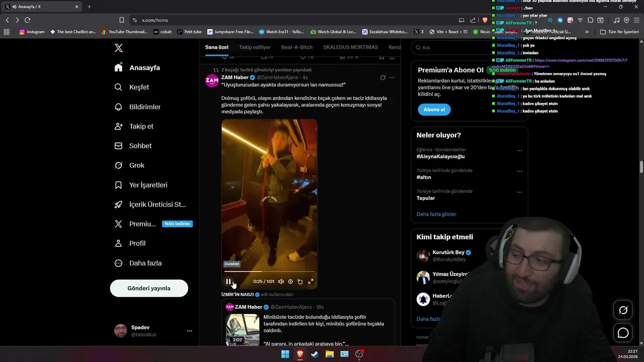The height and width of the screenshot is (362, 644).
Task: Open Sohbet messages
Action: [x=133, y=146]
